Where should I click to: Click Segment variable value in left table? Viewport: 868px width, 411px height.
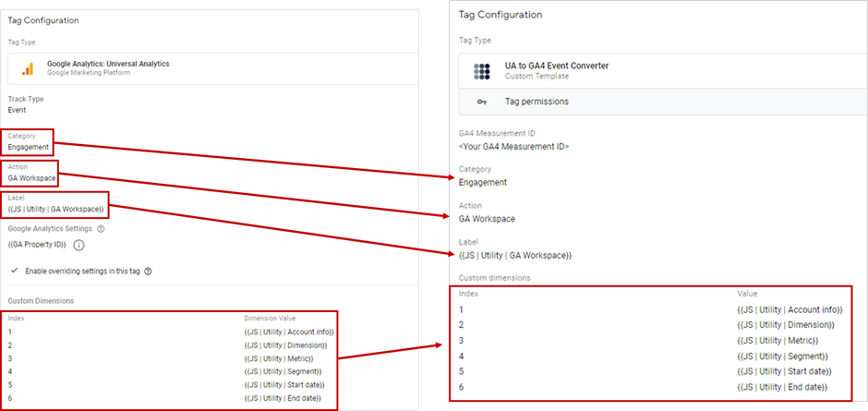coord(283,371)
